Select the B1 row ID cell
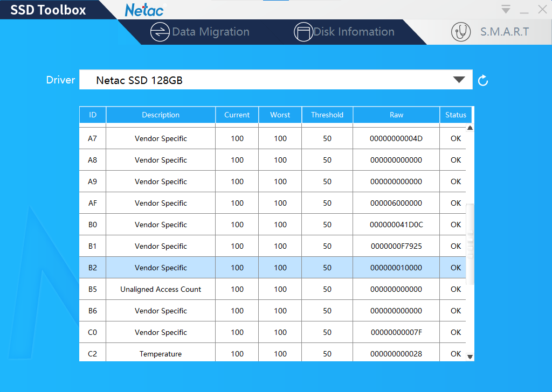The height and width of the screenshot is (392, 552). coord(93,246)
